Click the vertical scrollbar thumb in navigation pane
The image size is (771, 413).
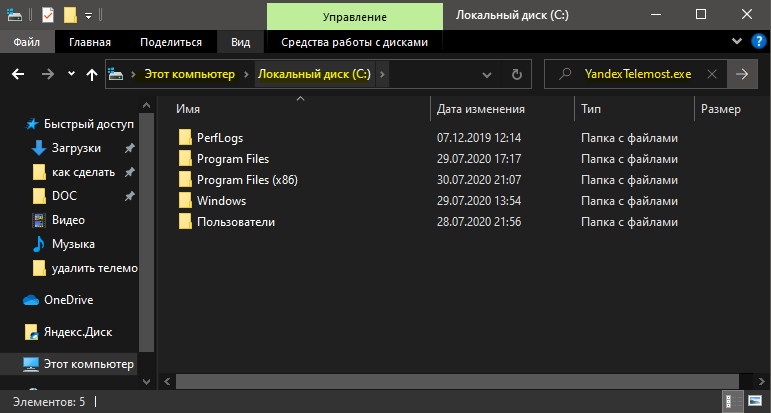[147, 233]
